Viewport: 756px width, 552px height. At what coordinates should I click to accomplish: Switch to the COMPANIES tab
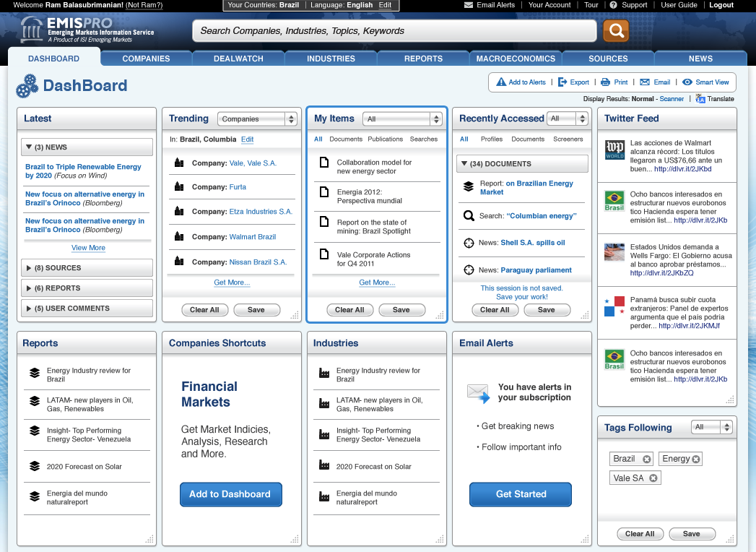(146, 59)
